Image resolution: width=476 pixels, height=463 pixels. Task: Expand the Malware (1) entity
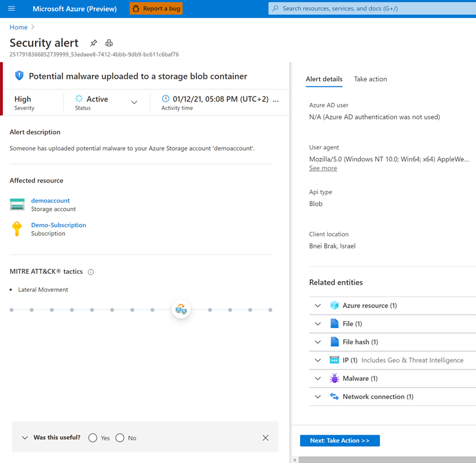[318, 378]
